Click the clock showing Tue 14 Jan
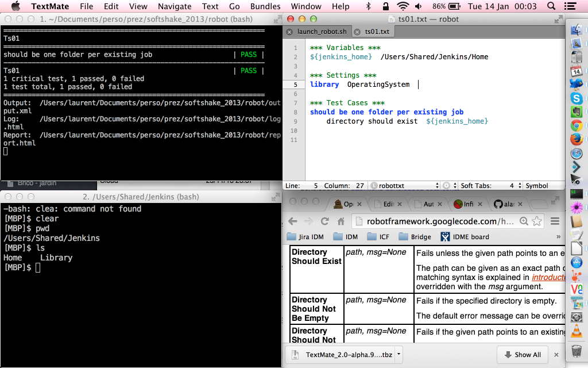Screen dimensions: 588x368 pos(502,6)
